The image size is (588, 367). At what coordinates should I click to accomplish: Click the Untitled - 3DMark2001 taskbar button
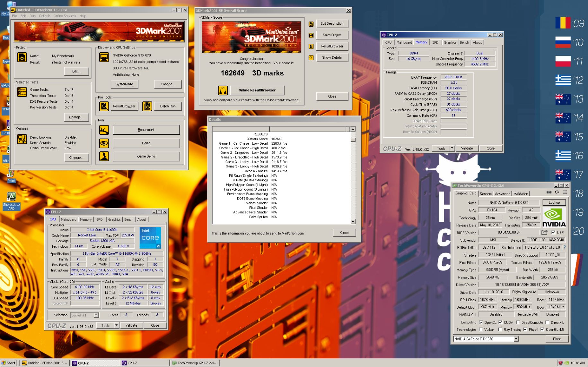tap(45, 363)
